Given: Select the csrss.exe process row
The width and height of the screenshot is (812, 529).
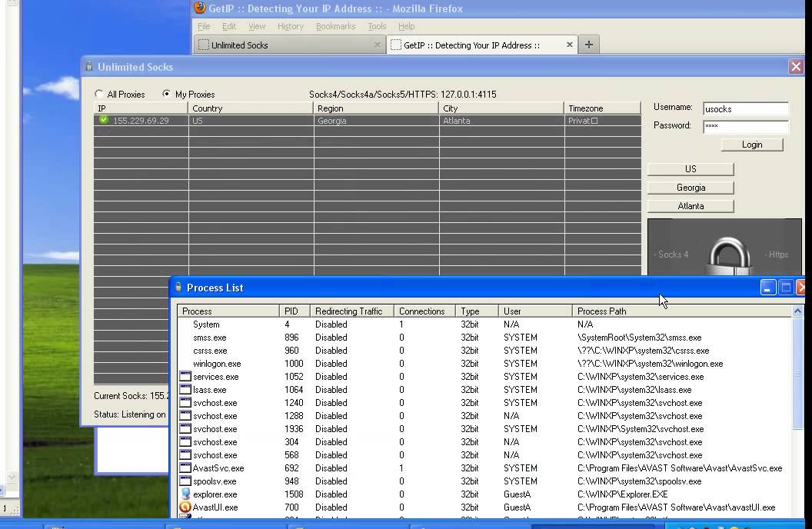Looking at the screenshot, I should (x=484, y=351).
